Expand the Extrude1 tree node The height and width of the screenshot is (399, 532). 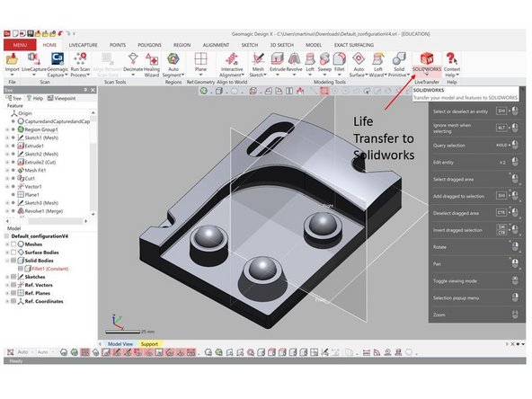coord(7,146)
